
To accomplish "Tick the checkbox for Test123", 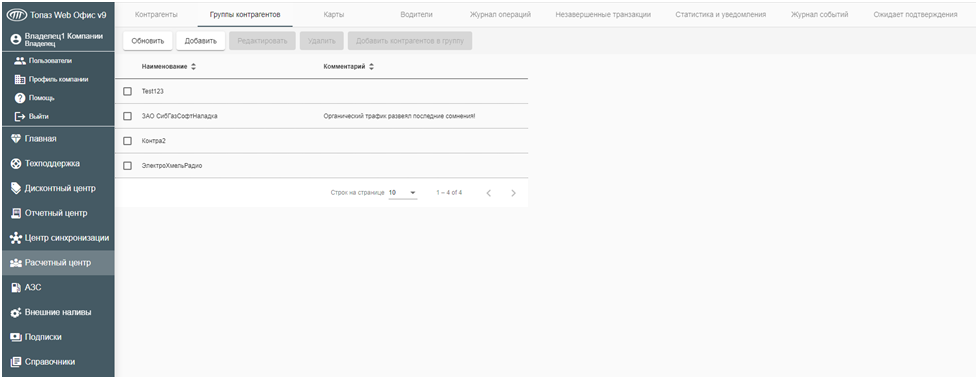I will coord(128,91).
